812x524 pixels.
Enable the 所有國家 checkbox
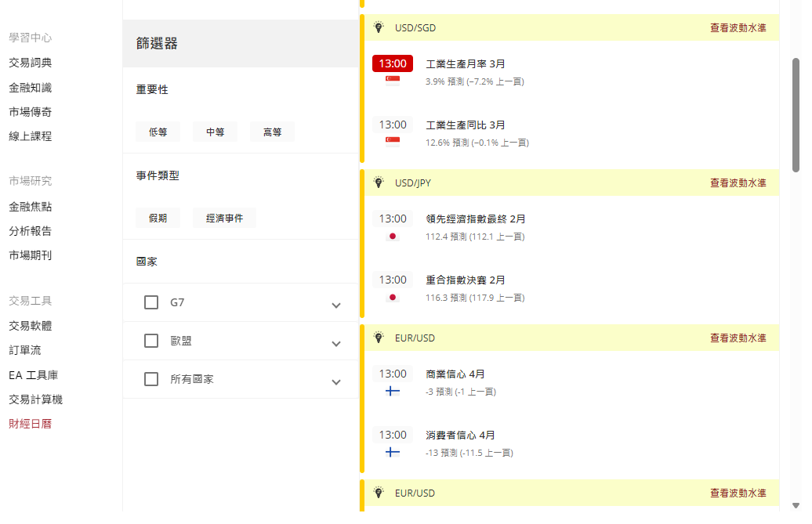(x=151, y=379)
